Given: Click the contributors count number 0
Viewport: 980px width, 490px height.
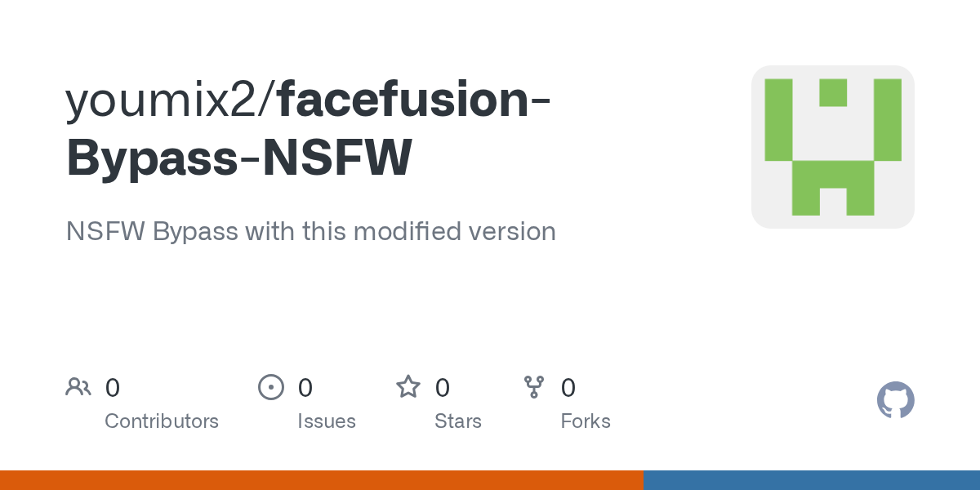Looking at the screenshot, I should pyautogui.click(x=113, y=388).
